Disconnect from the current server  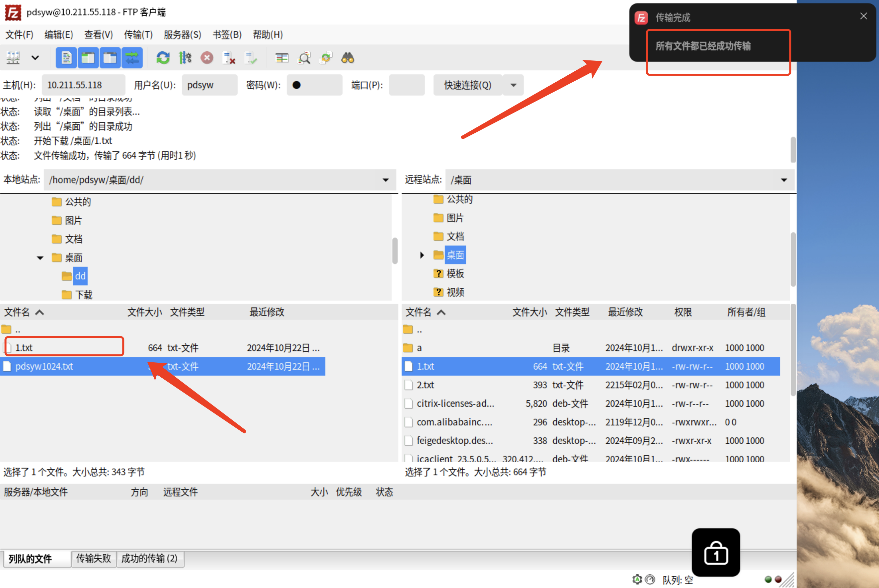(x=229, y=58)
